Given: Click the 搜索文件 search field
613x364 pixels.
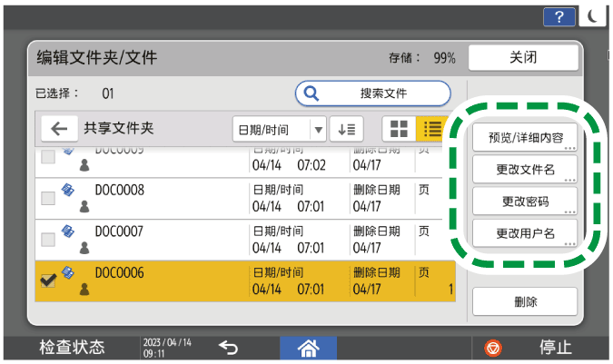Looking at the screenshot, I should tap(372, 93).
